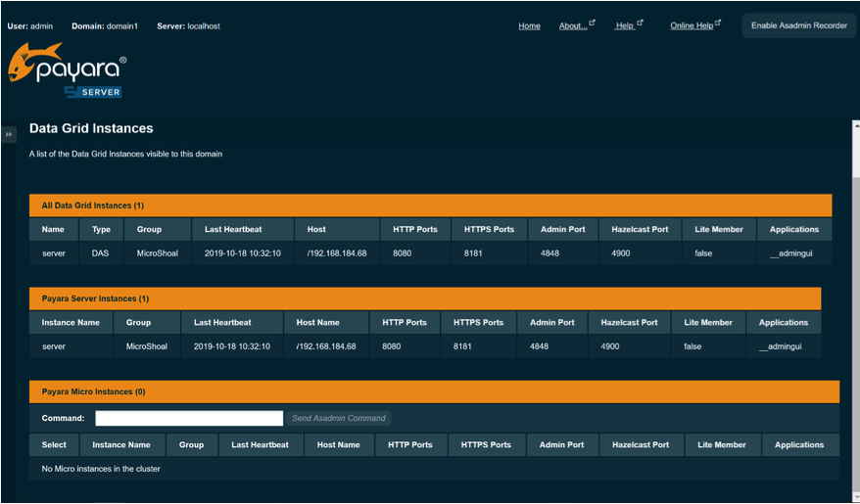This screenshot has height=504, width=860.
Task: Click the Payara Micro Instances header bar
Action: (434, 391)
